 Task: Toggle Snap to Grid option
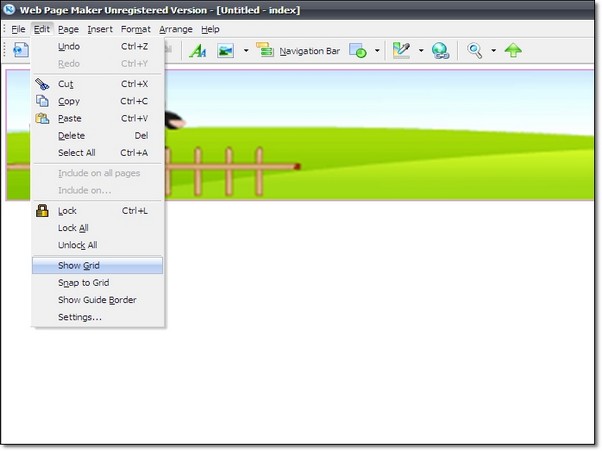click(x=98, y=283)
